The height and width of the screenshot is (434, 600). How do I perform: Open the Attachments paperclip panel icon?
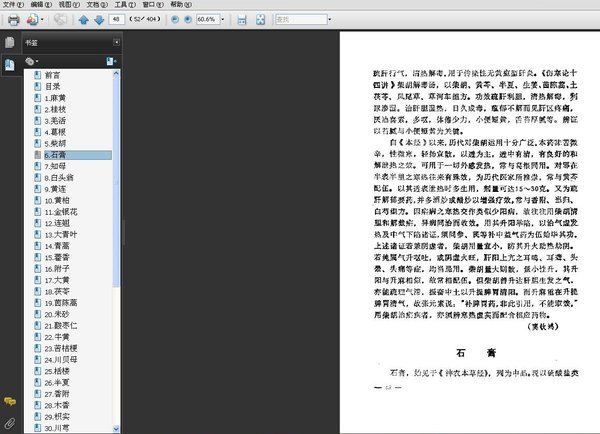click(10, 423)
